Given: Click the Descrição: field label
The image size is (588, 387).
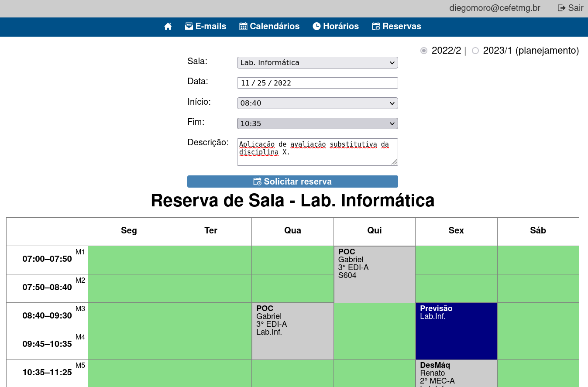Looking at the screenshot, I should (208, 142).
